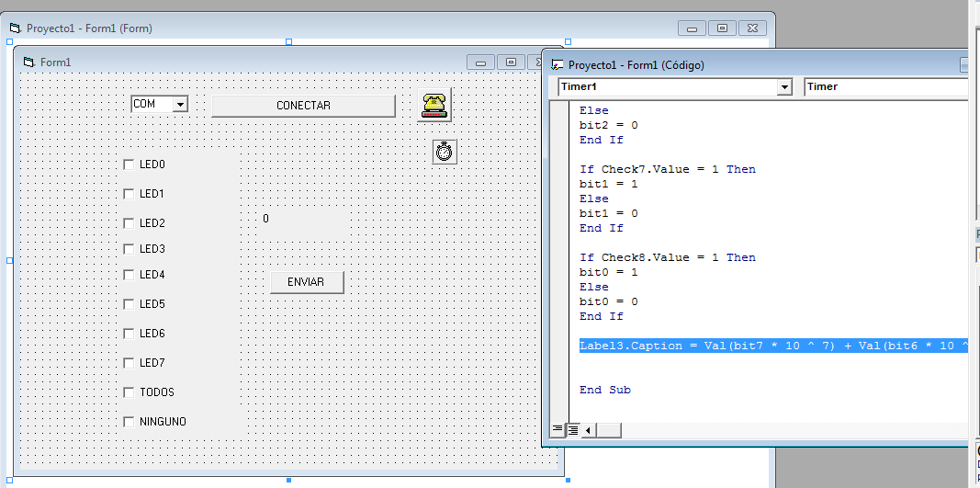Click the Form1 designer window title icon
Viewport: 980px width, 488px height.
click(28, 62)
